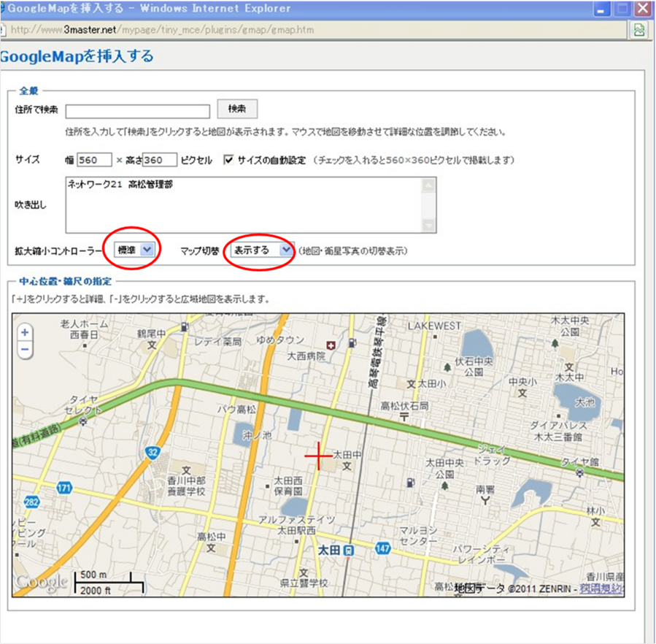This screenshot has height=644, width=656.
Task: Click the タイヤ館 shop icon
Action: tap(579, 472)
